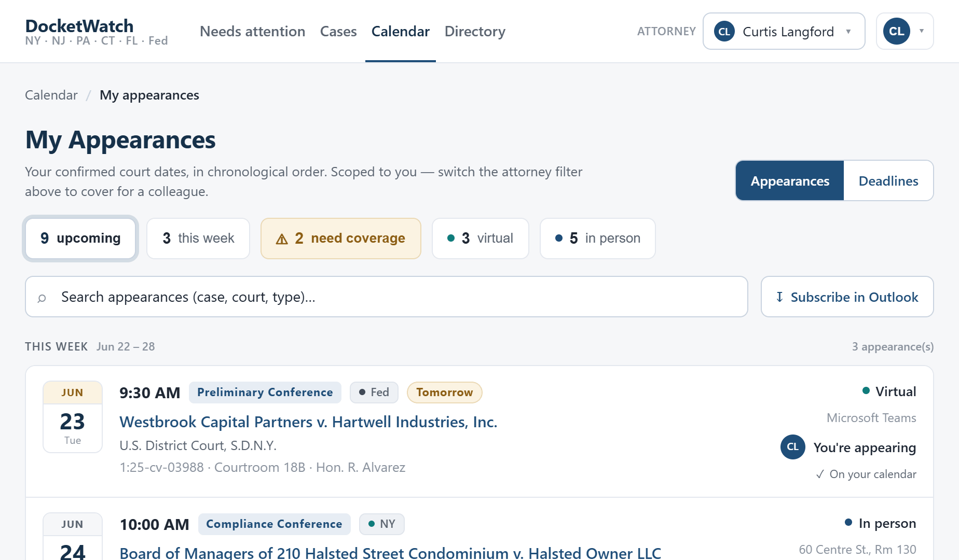Screen dimensions: 959x560
Task: Click Subscribe in Outlook button
Action: click(x=847, y=297)
